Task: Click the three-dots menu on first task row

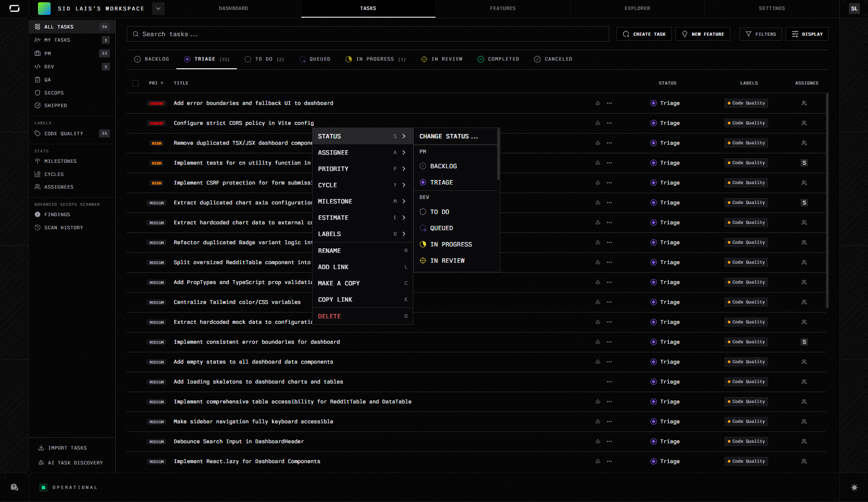Action: click(609, 103)
